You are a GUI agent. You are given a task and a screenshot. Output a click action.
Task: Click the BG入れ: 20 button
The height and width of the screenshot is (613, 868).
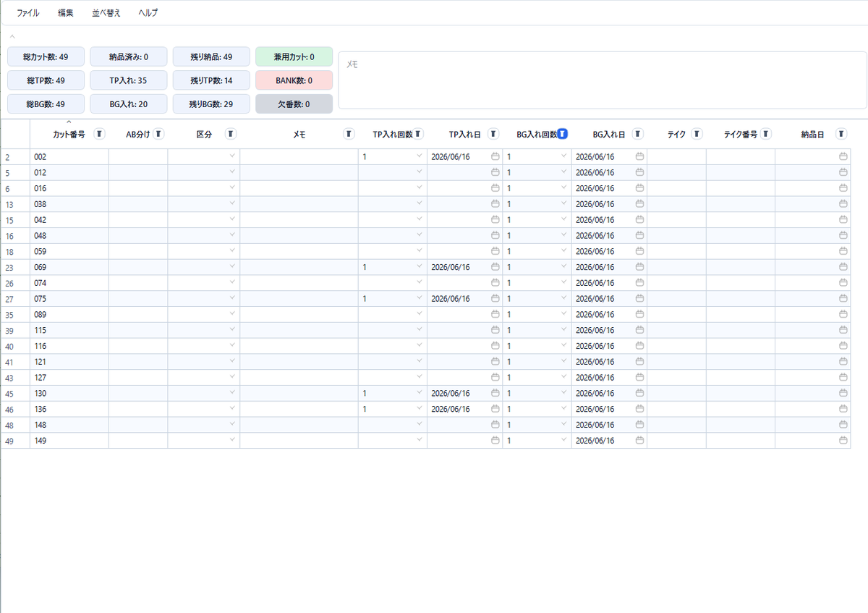129,104
